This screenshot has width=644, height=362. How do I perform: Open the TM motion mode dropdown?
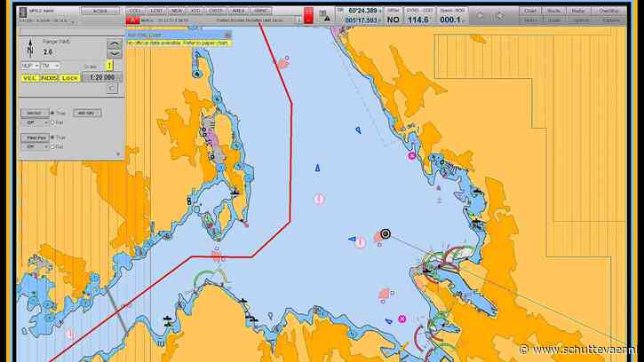click(x=52, y=66)
